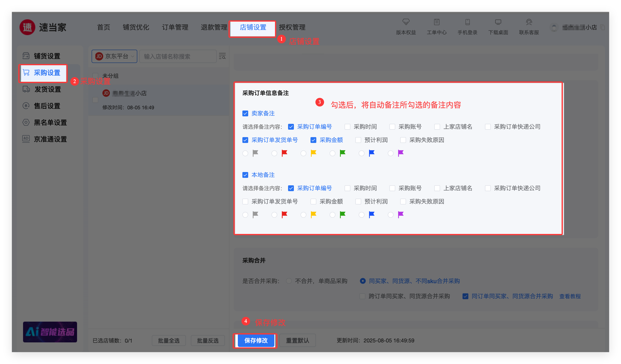
Task: Click the 下载桌面 monitor icon
Action: click(498, 22)
